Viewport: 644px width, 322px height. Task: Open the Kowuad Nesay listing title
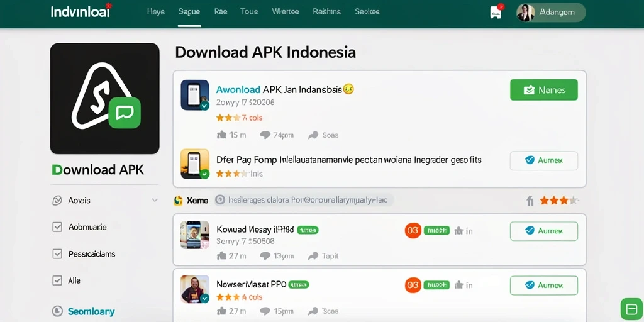point(255,230)
